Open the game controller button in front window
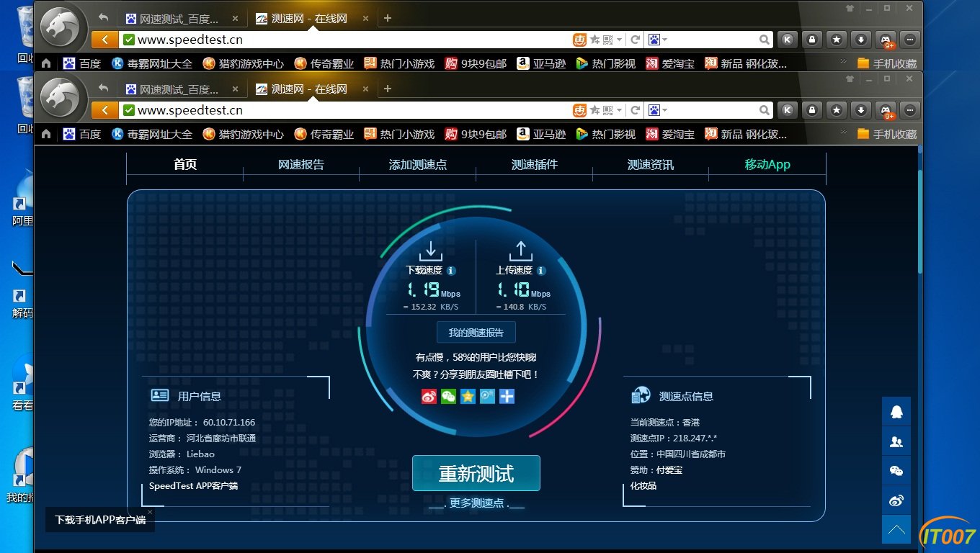 click(886, 110)
